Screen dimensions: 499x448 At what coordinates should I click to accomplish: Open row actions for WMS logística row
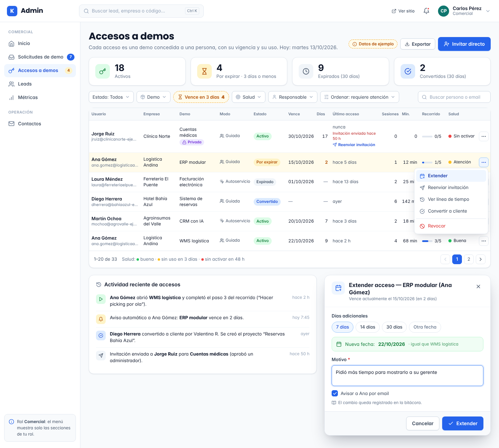(484, 241)
